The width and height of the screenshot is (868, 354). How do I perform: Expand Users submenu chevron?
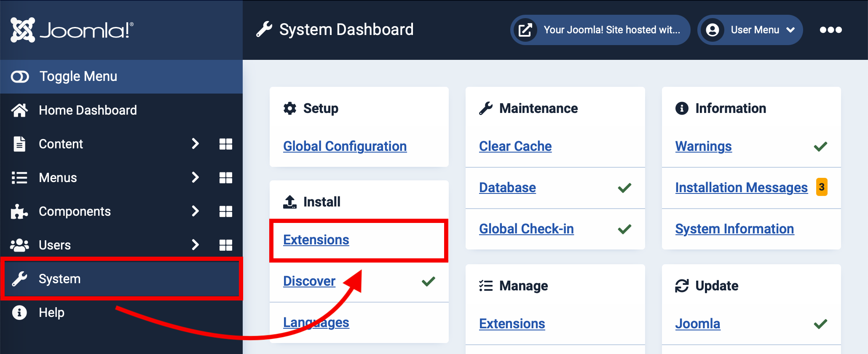coord(195,245)
